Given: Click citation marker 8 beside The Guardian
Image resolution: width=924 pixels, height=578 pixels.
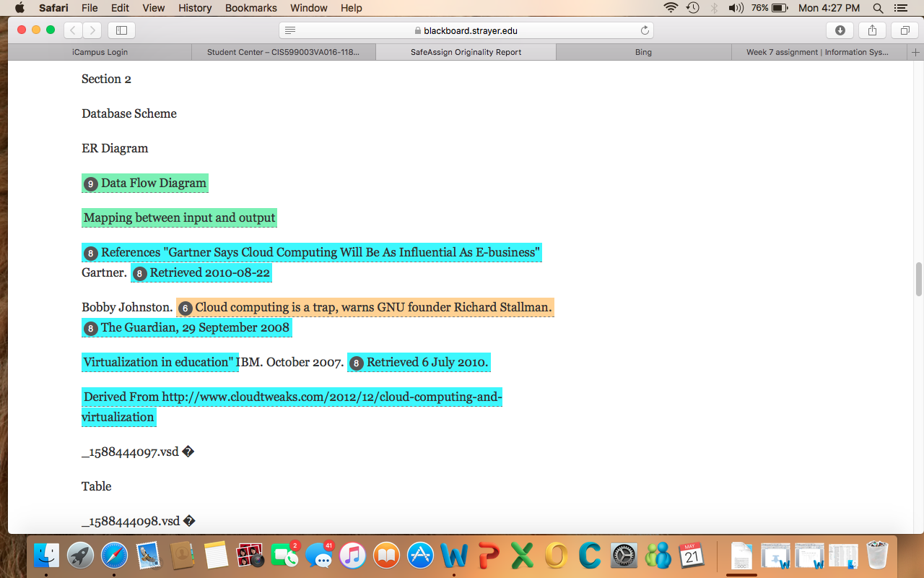Looking at the screenshot, I should [91, 328].
